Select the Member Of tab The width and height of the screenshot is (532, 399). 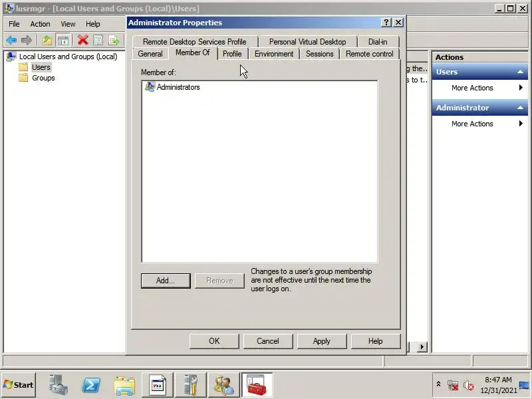click(192, 53)
